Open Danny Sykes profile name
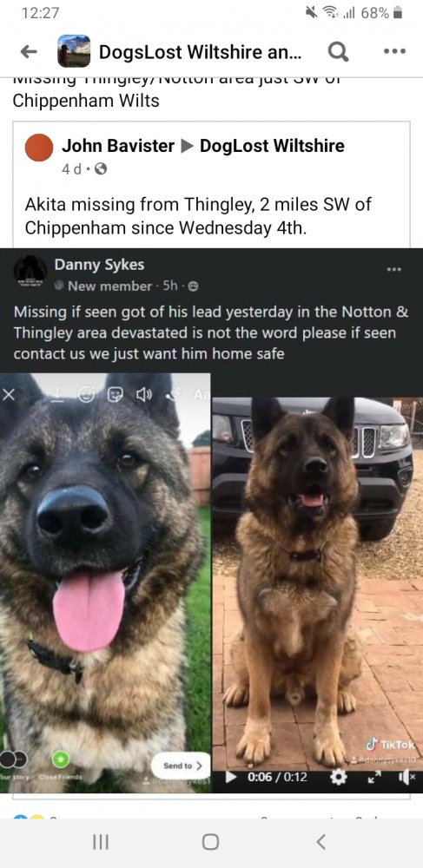Viewport: 423px width, 868px height. (x=99, y=265)
